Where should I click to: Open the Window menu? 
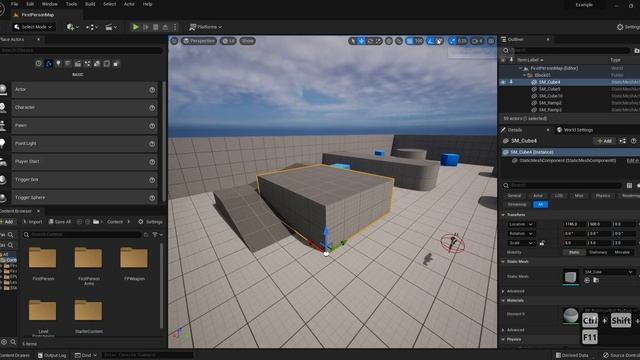50,4
